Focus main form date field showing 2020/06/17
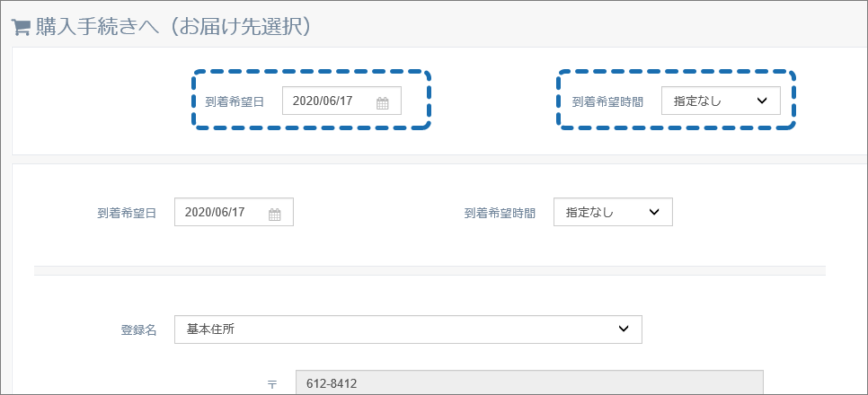 click(x=234, y=212)
